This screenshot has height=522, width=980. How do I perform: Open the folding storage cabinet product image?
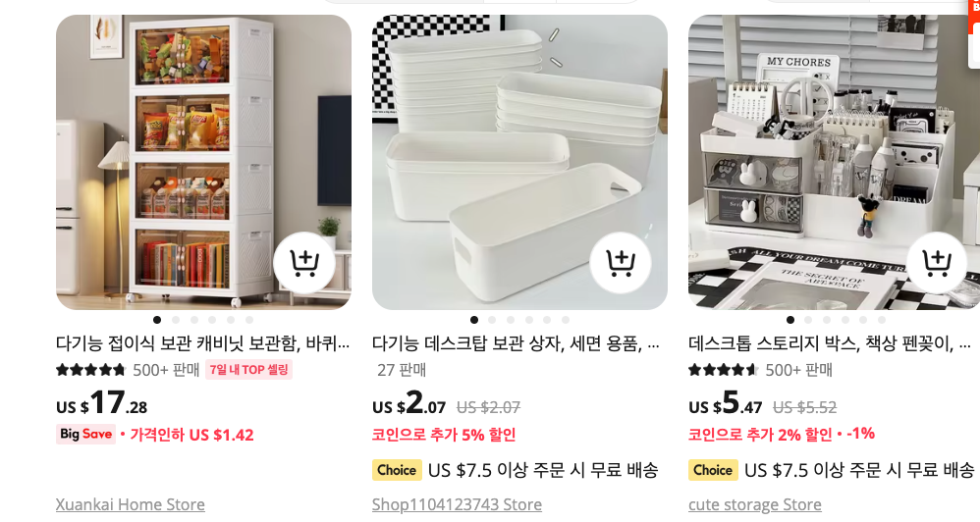click(x=203, y=162)
